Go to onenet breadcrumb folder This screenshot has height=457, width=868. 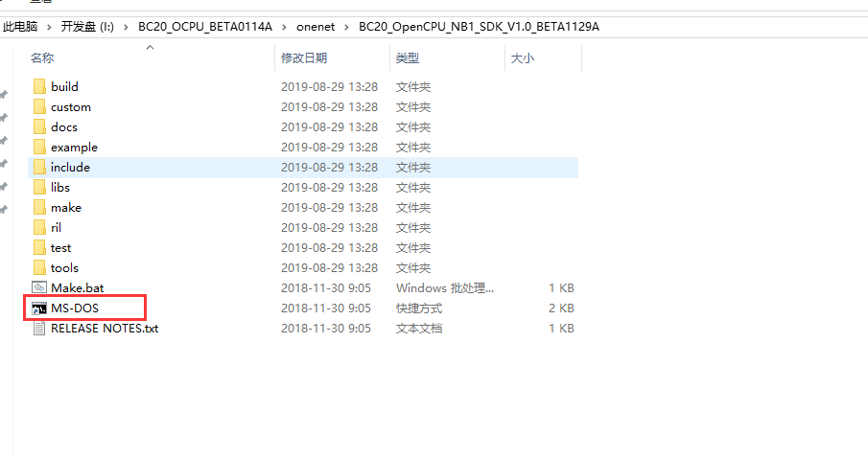pos(316,27)
